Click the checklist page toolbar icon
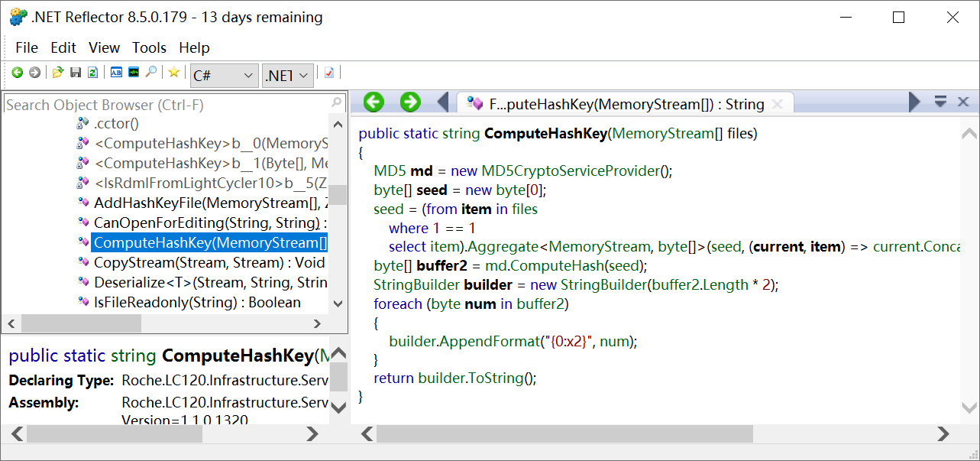 pos(329,73)
